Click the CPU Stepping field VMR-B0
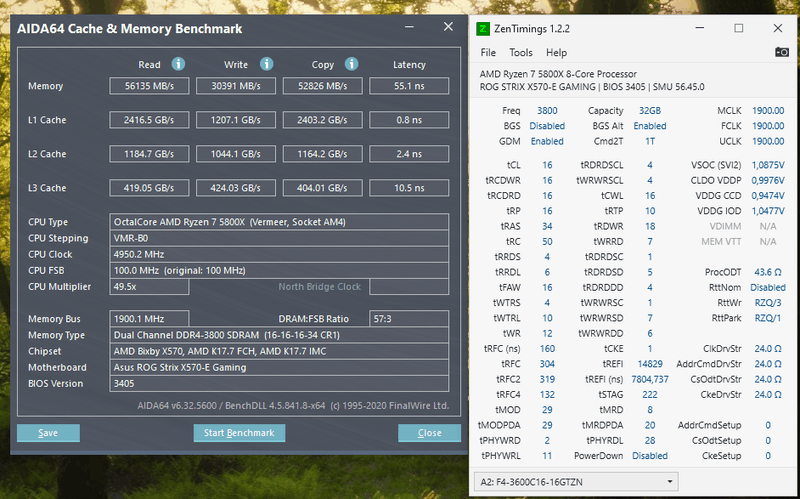The height and width of the screenshot is (499, 800). click(x=279, y=238)
